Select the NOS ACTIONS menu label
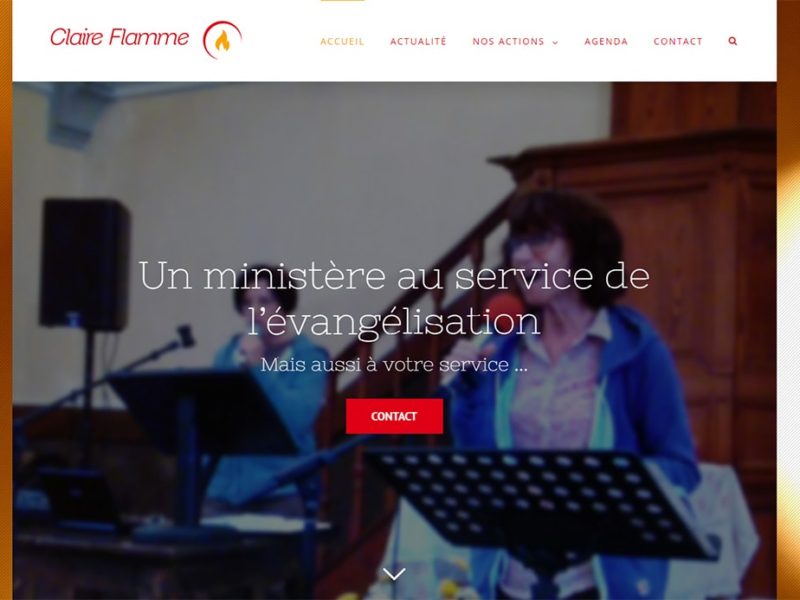This screenshot has height=600, width=800. (x=508, y=41)
